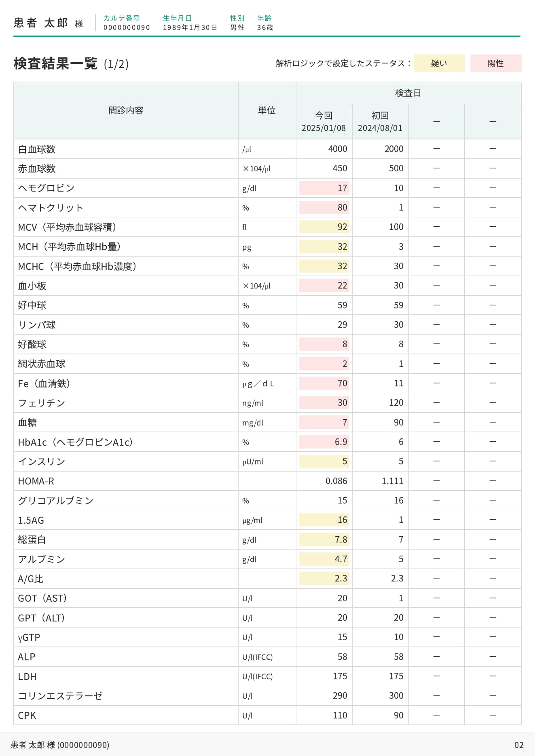The image size is (535, 756).
Task: Select the リンパ球 row label
Action: [37, 325]
